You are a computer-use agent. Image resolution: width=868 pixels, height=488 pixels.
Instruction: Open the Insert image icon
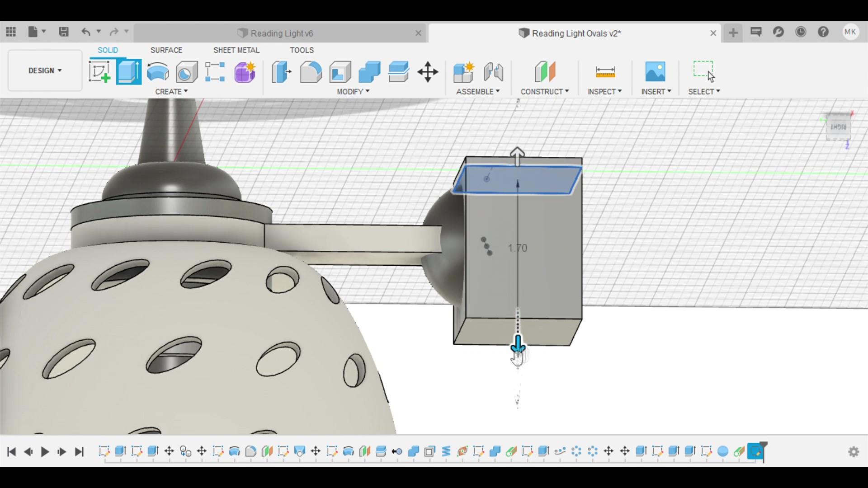click(655, 72)
